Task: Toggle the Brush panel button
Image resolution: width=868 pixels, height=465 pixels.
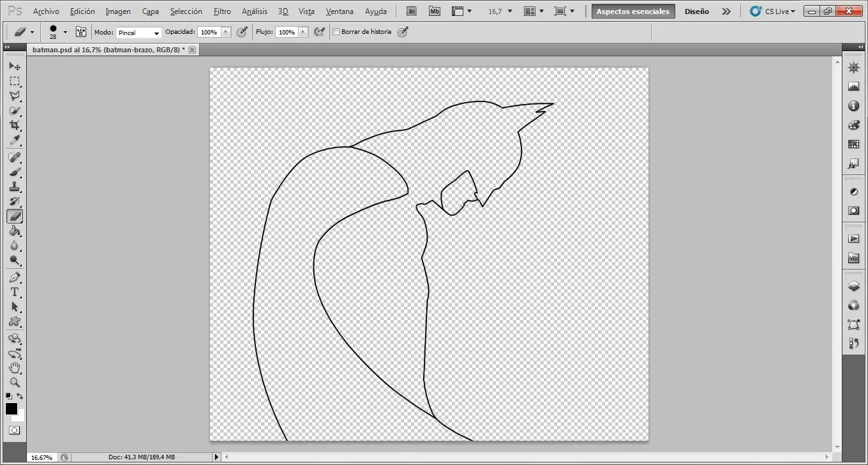Action: [x=81, y=32]
